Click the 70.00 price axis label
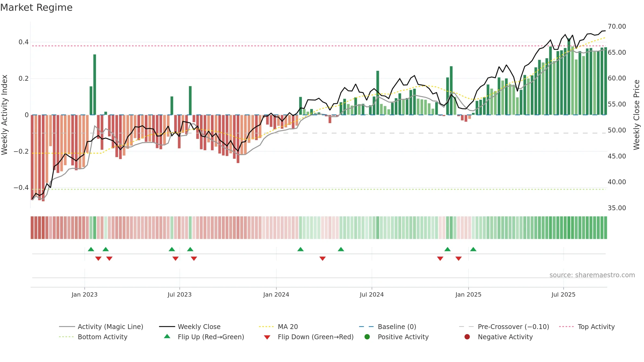 (617, 27)
